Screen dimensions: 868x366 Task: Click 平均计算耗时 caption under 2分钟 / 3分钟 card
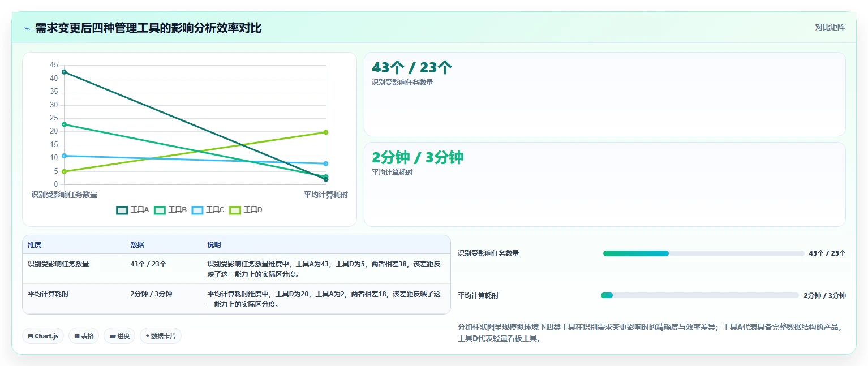pyautogui.click(x=392, y=173)
